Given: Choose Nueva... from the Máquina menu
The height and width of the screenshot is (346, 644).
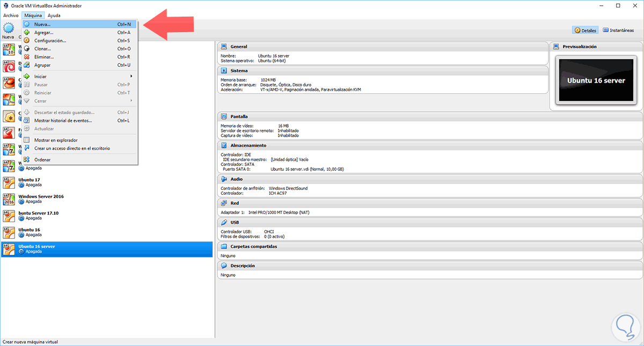Looking at the screenshot, I should pyautogui.click(x=79, y=24).
